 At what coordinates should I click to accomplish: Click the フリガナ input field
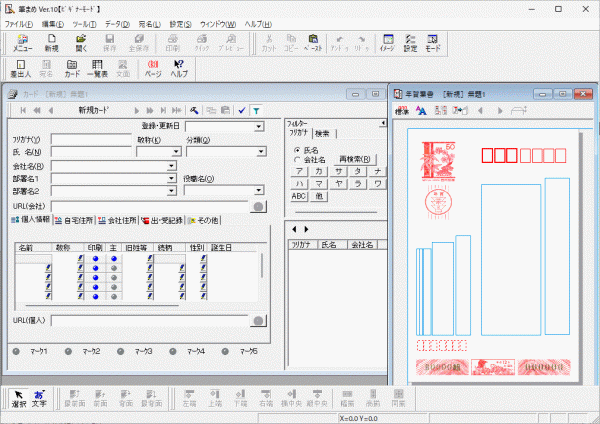coord(91,140)
